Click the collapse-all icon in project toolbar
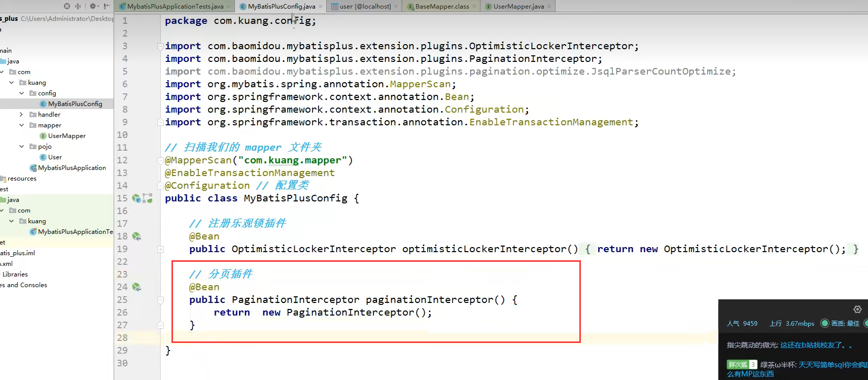Viewport: 868px width, 380px height. click(x=78, y=6)
